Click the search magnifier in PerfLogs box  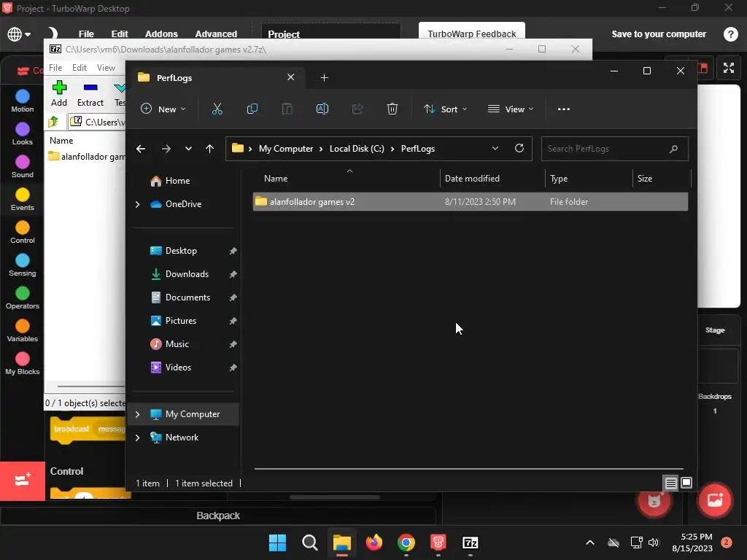673,149
